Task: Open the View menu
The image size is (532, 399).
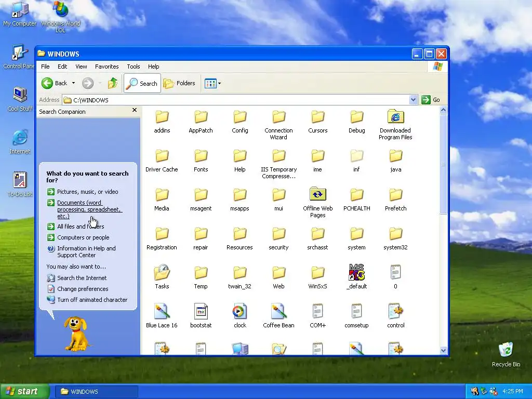Action: click(81, 66)
